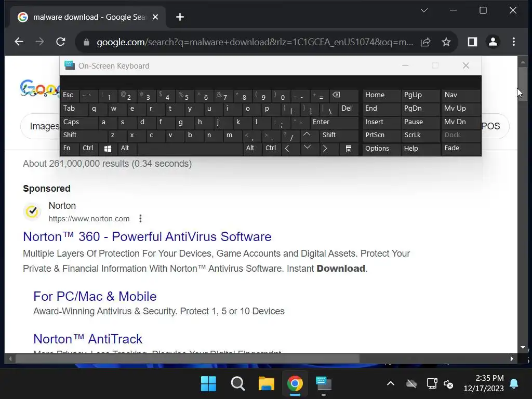Viewport: 532px width, 399px height.
Task: Close the malware download tab
Action: [155, 17]
